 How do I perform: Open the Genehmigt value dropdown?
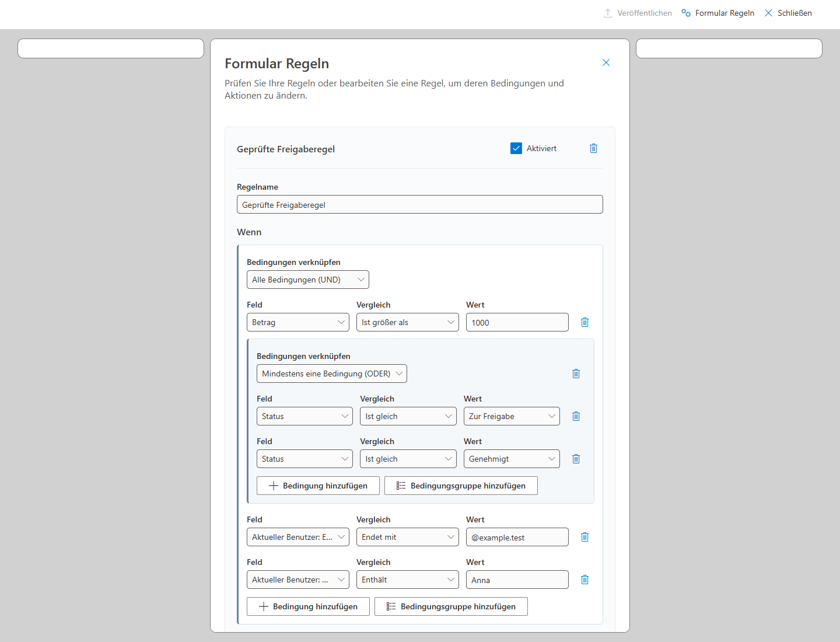(x=512, y=459)
